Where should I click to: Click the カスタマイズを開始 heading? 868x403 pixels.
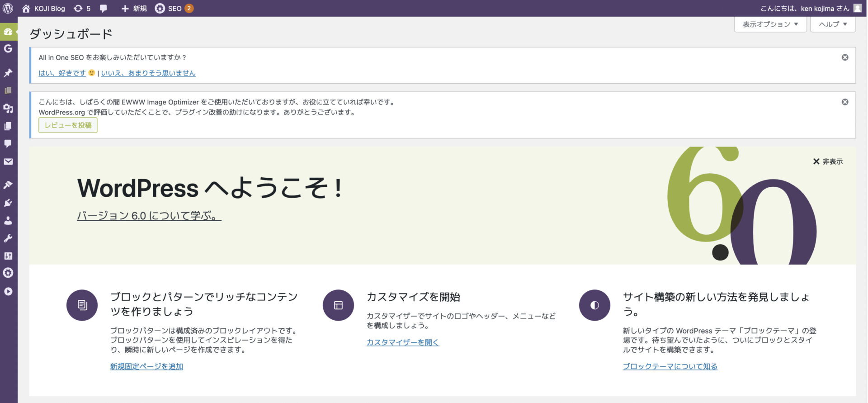(x=413, y=297)
